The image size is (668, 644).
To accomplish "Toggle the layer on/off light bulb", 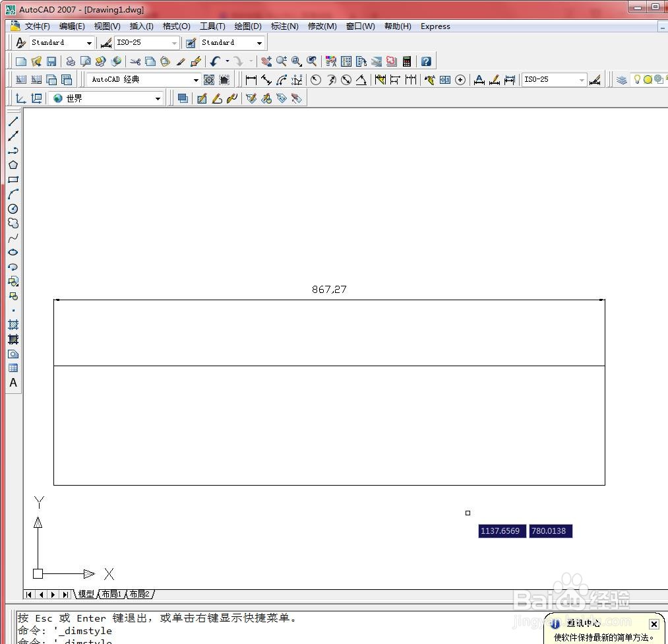I will [637, 79].
